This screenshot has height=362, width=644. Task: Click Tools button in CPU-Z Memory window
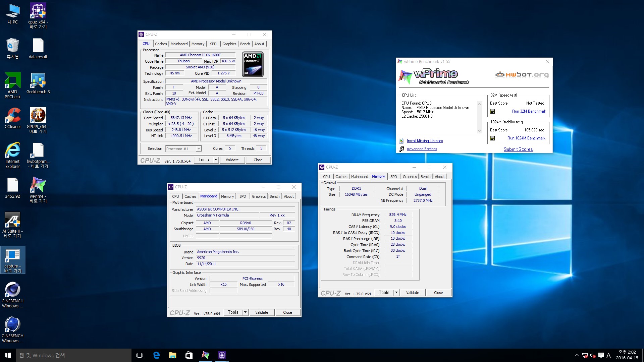(384, 293)
